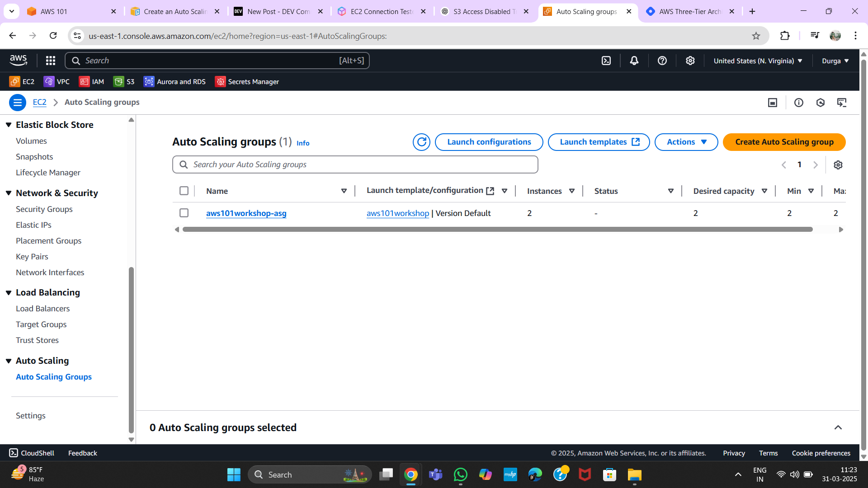
Task: Sort by Desired capacity column arrow
Action: pos(764,191)
